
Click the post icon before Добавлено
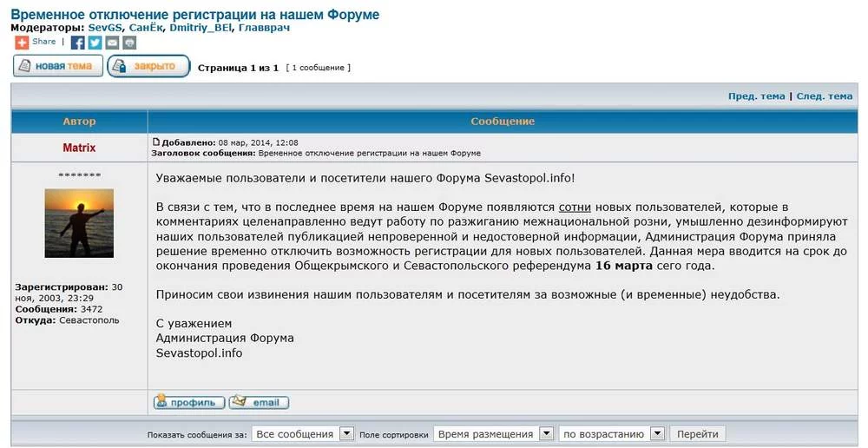coord(156,142)
